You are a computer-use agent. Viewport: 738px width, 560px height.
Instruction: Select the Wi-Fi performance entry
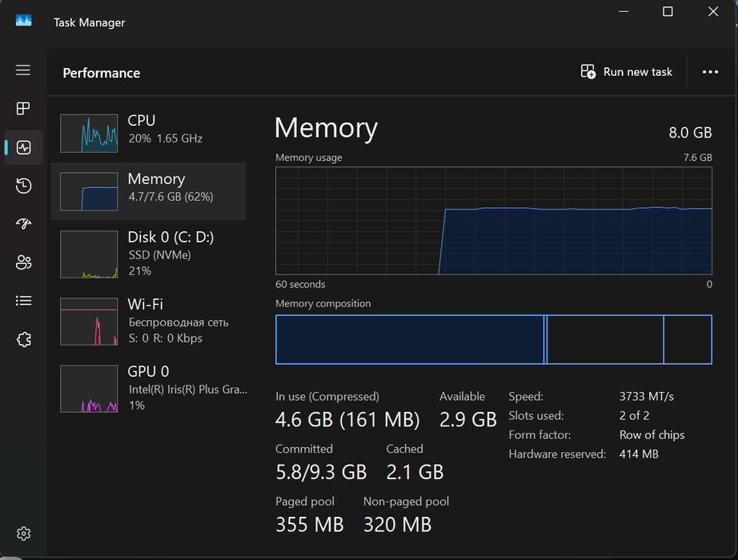[x=148, y=320]
